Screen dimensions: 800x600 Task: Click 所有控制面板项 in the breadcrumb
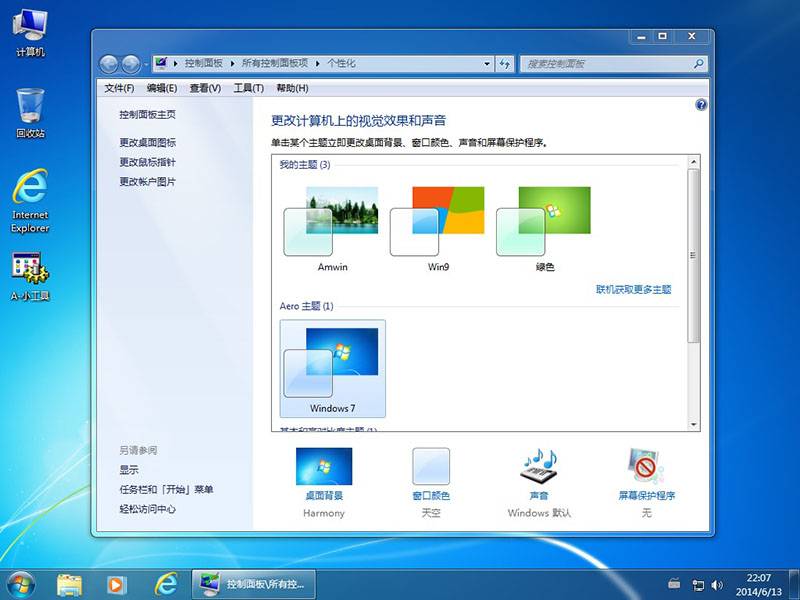[275, 63]
